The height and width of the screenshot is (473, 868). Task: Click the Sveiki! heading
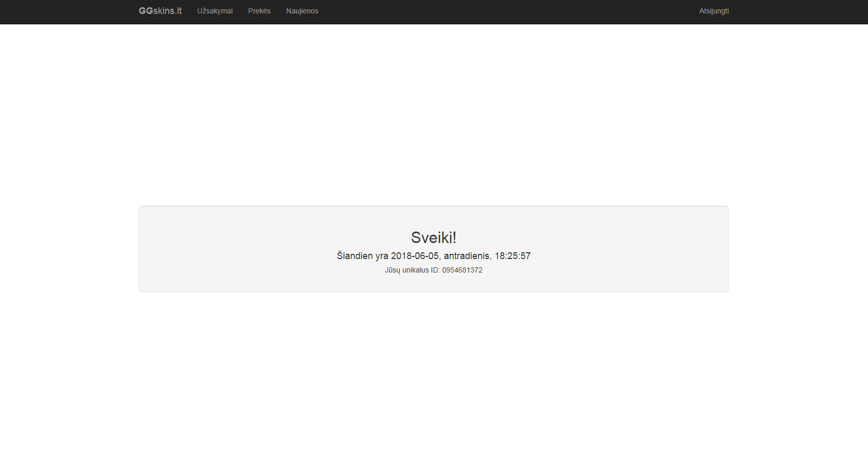click(434, 237)
